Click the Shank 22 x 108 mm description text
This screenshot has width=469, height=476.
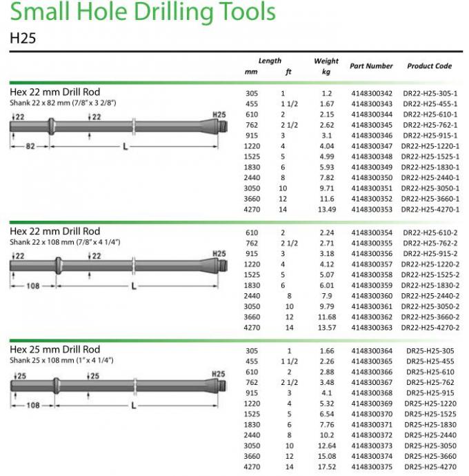click(x=65, y=241)
